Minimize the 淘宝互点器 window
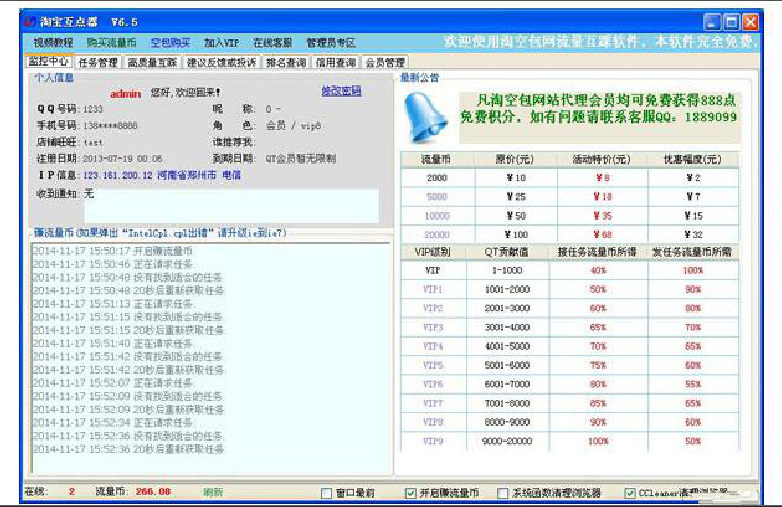Viewport: 782px width, 507px height. click(x=712, y=22)
